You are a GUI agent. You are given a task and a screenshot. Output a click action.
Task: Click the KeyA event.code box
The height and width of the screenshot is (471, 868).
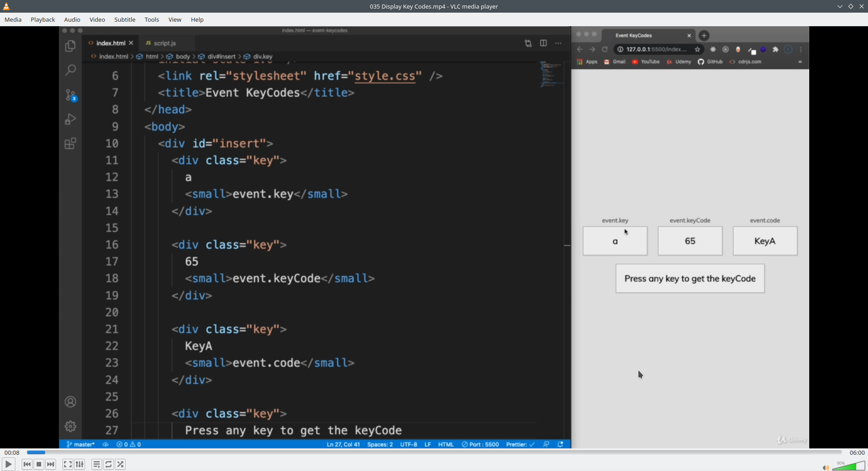[x=765, y=241]
